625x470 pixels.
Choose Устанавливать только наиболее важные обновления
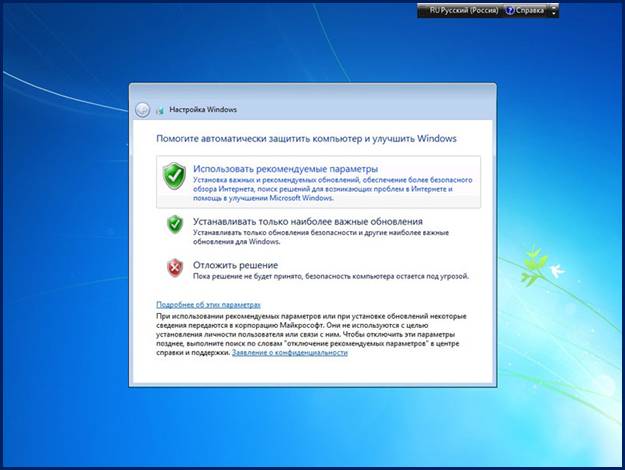click(318, 230)
